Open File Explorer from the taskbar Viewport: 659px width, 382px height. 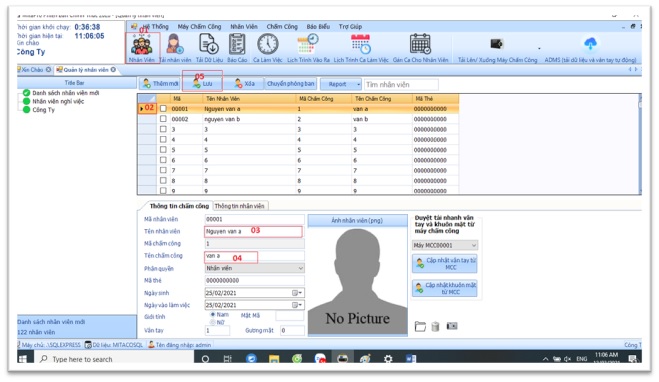tap(274, 359)
